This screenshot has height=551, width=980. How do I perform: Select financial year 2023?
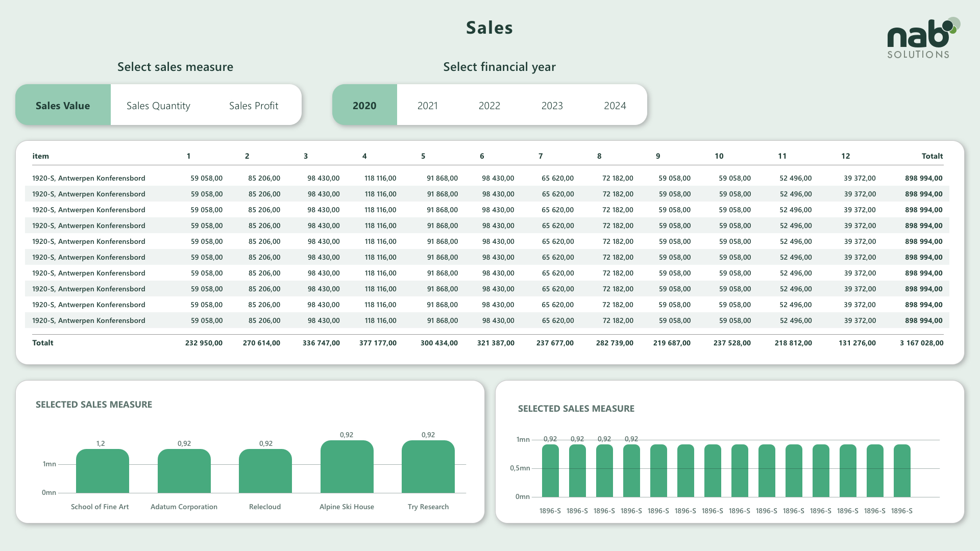pos(552,106)
